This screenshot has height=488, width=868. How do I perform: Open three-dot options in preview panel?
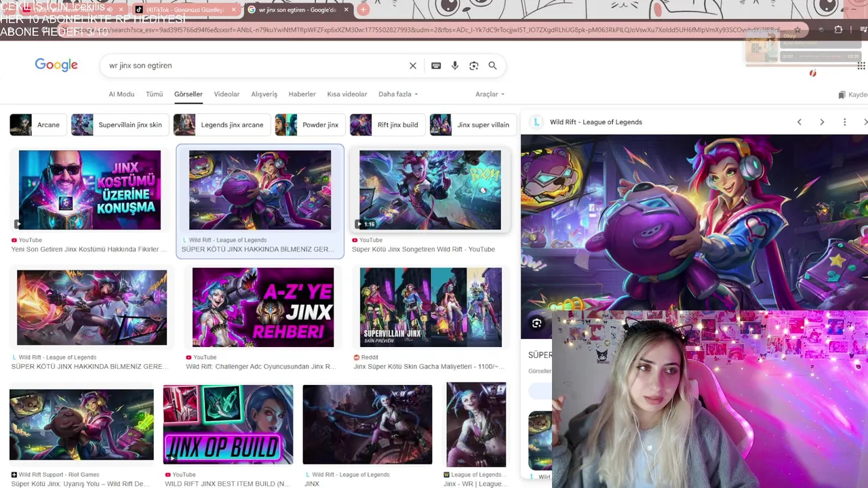tap(844, 122)
